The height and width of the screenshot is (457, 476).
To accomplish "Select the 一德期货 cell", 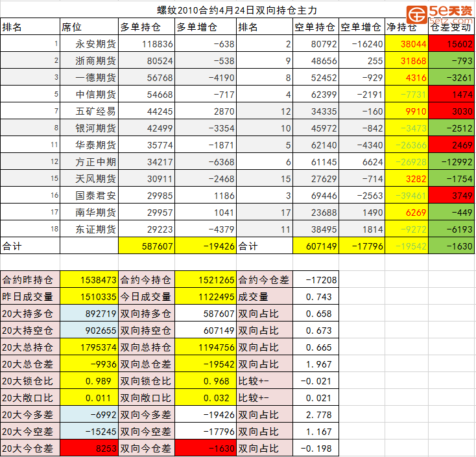I will coord(89,78).
